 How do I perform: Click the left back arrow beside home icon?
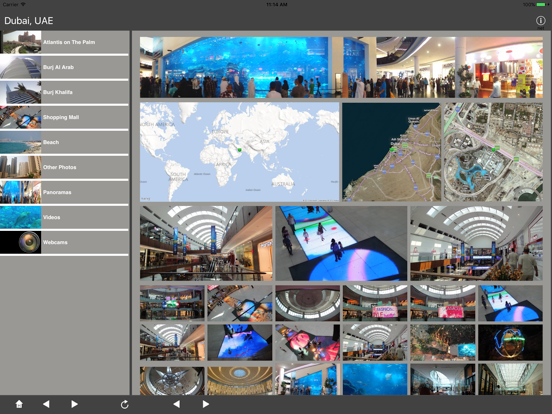point(46,404)
